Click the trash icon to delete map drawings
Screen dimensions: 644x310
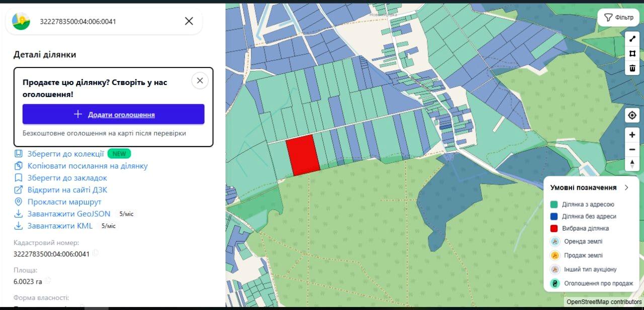[632, 68]
